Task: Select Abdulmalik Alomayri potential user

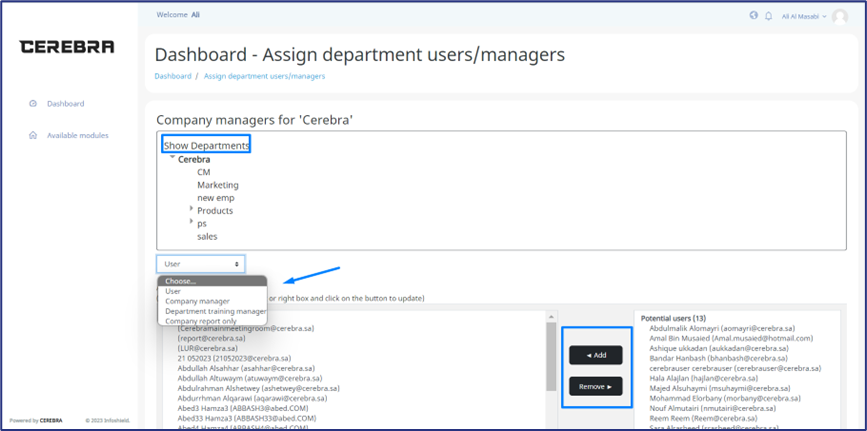Action: pos(722,329)
